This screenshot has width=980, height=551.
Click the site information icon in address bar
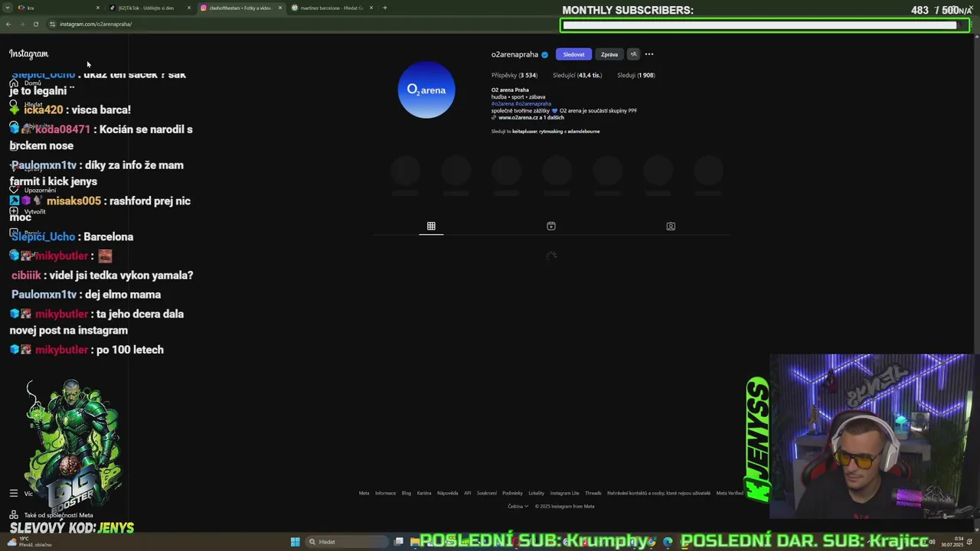click(x=53, y=24)
